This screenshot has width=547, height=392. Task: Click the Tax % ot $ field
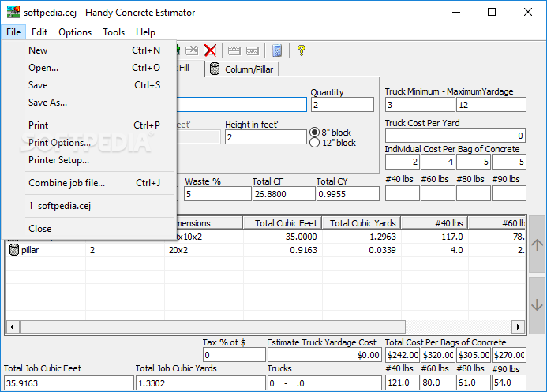234,355
